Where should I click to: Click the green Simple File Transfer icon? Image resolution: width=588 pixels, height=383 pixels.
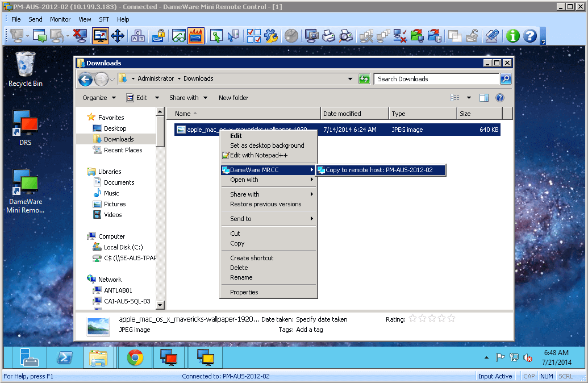tap(417, 36)
